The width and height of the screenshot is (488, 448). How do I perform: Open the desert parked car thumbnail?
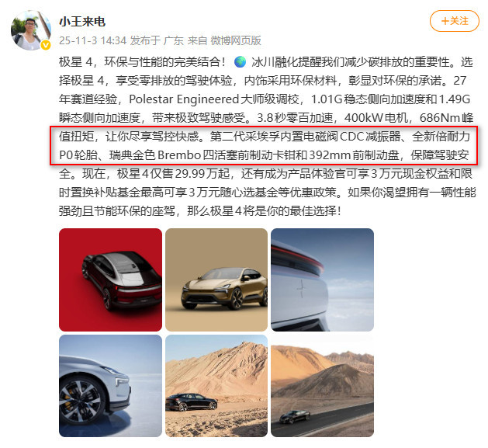click(216, 386)
